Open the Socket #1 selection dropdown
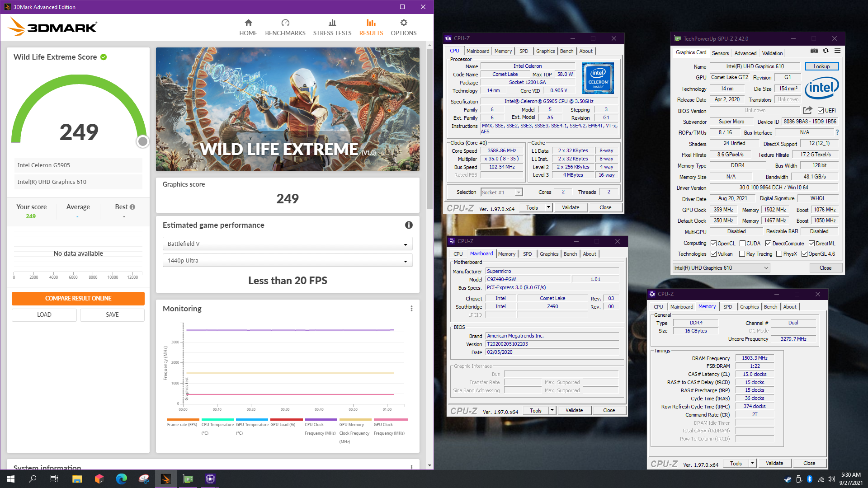Screen dimensions: 868x488 501,192
